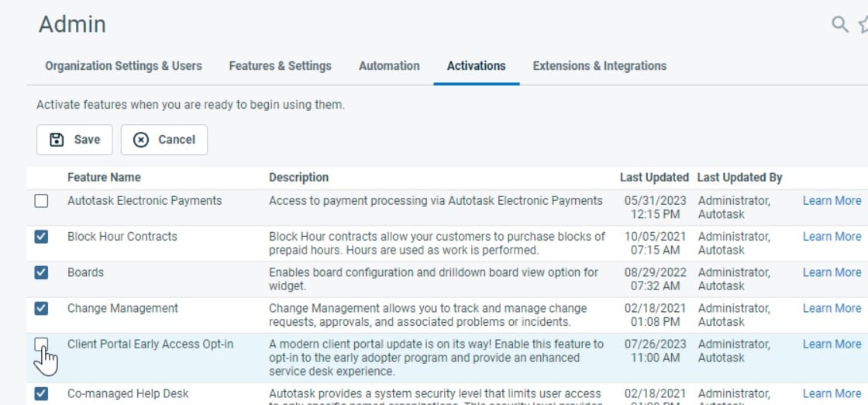Click the favorites star icon
Image resolution: width=868 pixels, height=405 pixels.
(x=863, y=25)
